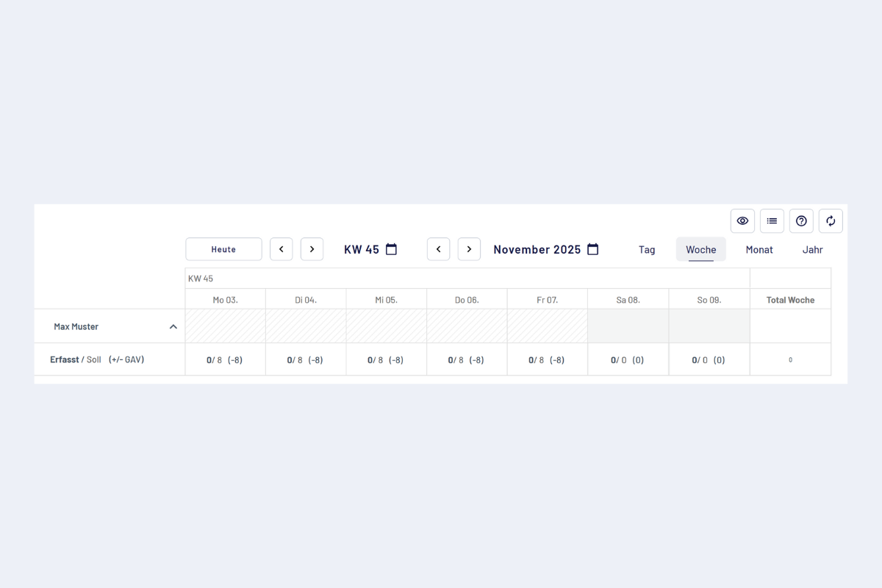
Task: Open the November 2025 calendar picker
Action: 592,249
